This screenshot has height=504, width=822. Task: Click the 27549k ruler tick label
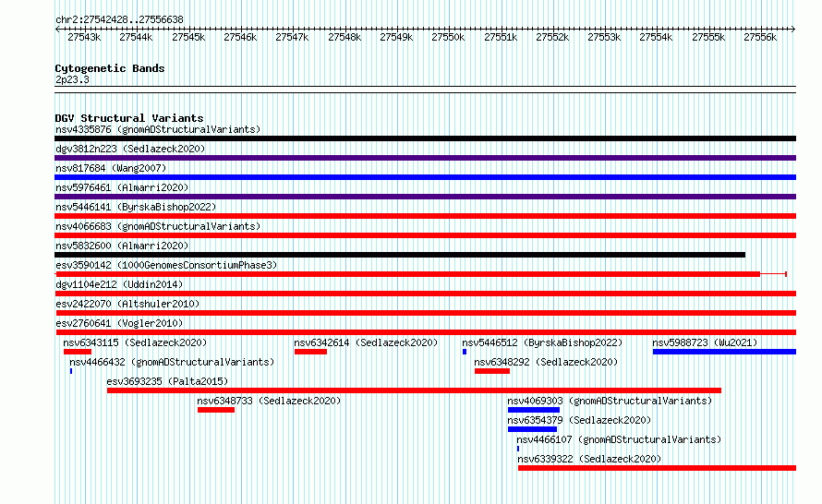tap(396, 38)
